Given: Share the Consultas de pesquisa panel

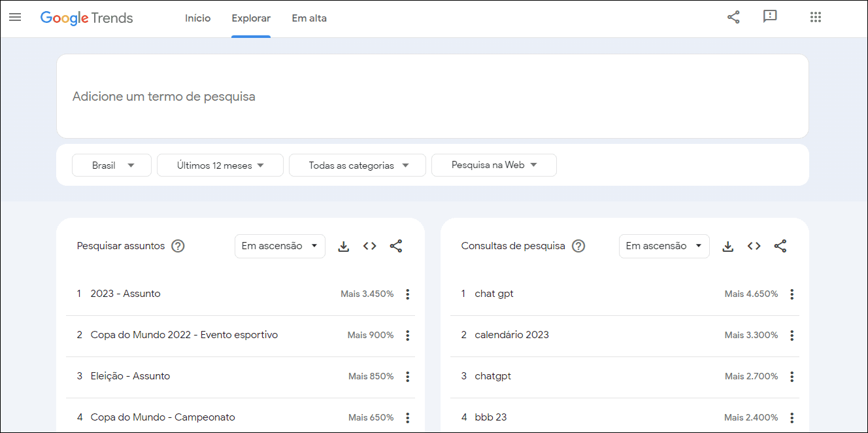Looking at the screenshot, I should point(780,246).
